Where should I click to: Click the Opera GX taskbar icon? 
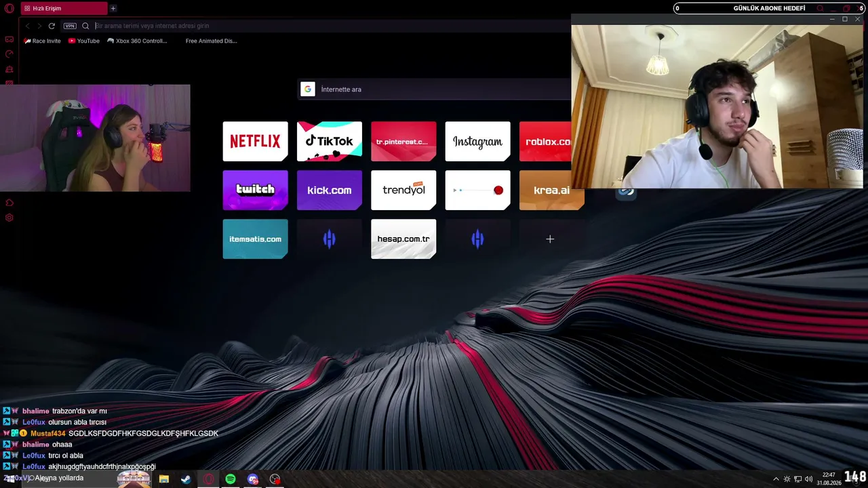(209, 479)
